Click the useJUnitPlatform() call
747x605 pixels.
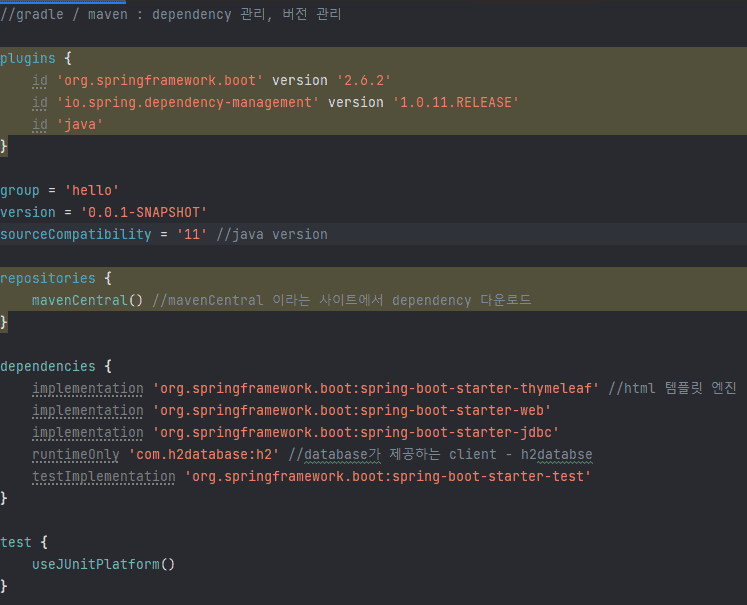coord(103,565)
